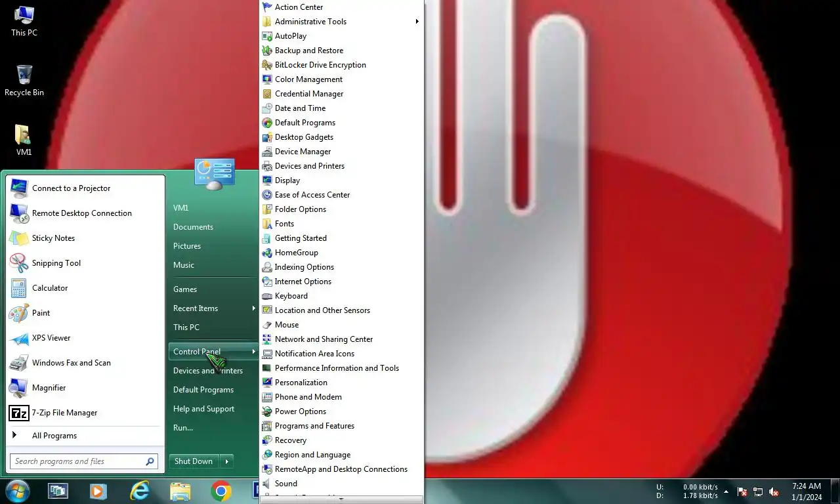Select Date and Time

pyautogui.click(x=341, y=108)
